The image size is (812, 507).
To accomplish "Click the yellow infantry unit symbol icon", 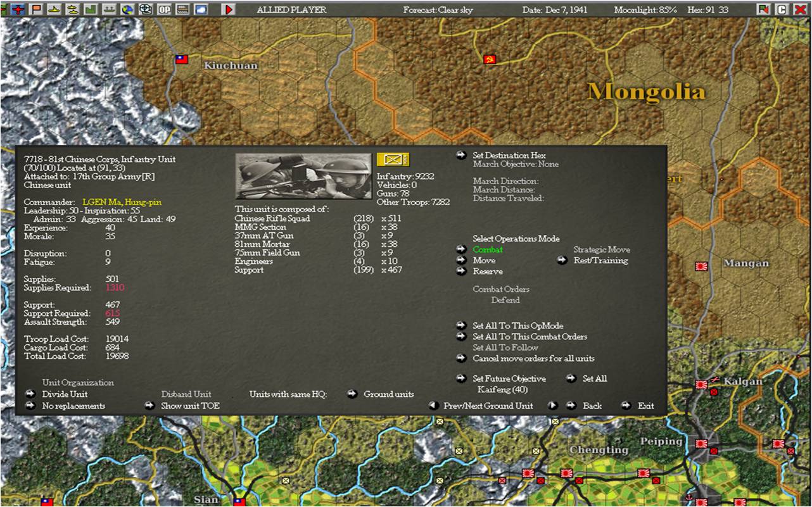I will pos(393,160).
